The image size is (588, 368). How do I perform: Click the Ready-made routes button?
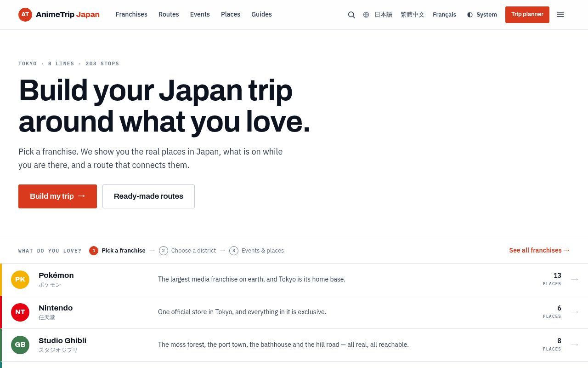pos(148,196)
